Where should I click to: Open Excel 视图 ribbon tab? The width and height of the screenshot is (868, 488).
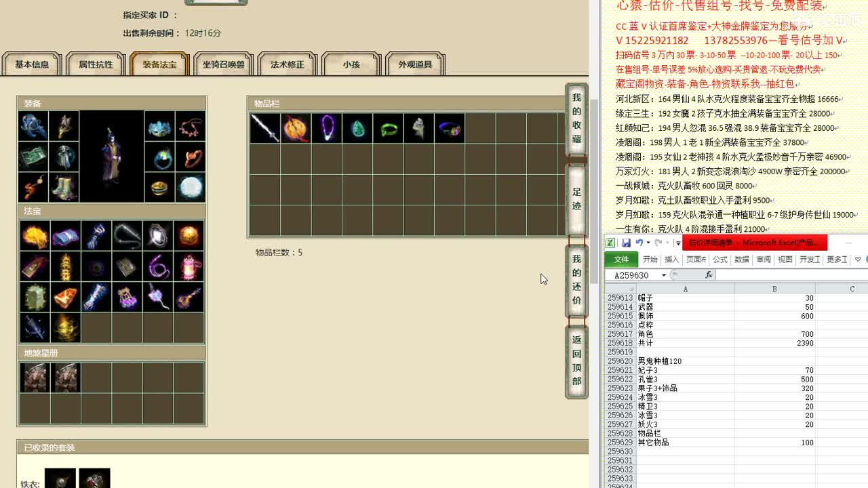coord(785,260)
